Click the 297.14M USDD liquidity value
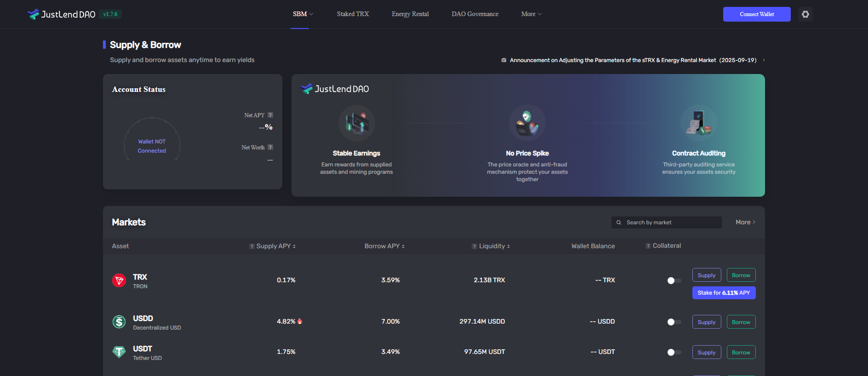 pyautogui.click(x=482, y=321)
